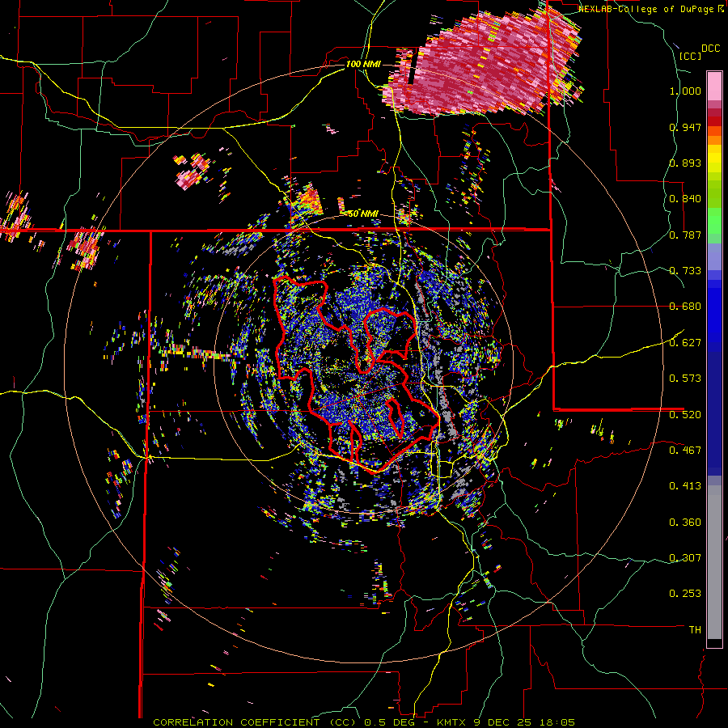Select the 0.840 scale value

(x=685, y=199)
